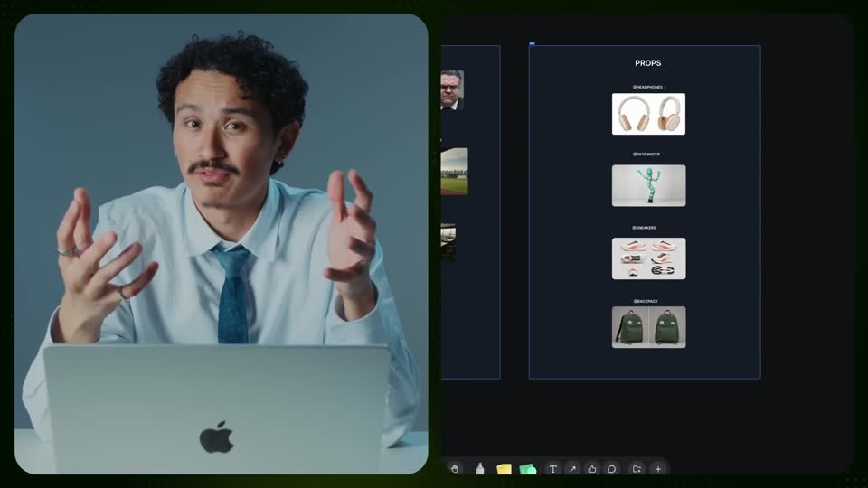Select the sports field image thumbnail
Image resolution: width=868 pixels, height=488 pixels.
(455, 172)
